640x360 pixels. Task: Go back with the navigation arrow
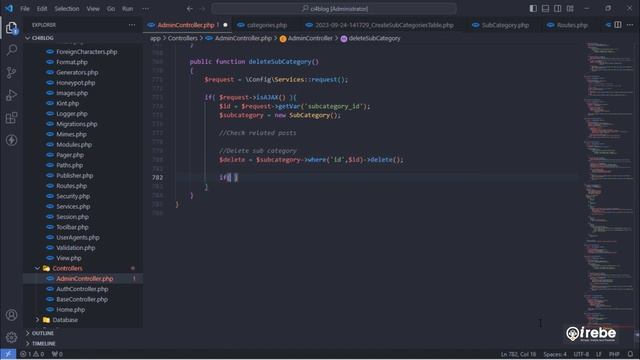(190, 9)
